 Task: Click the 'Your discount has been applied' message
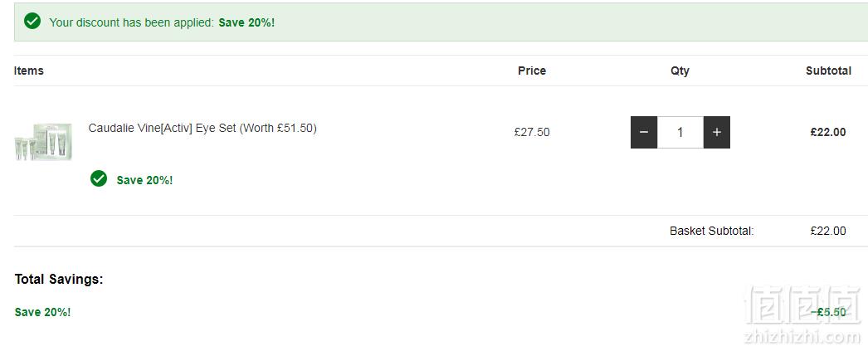tap(132, 22)
